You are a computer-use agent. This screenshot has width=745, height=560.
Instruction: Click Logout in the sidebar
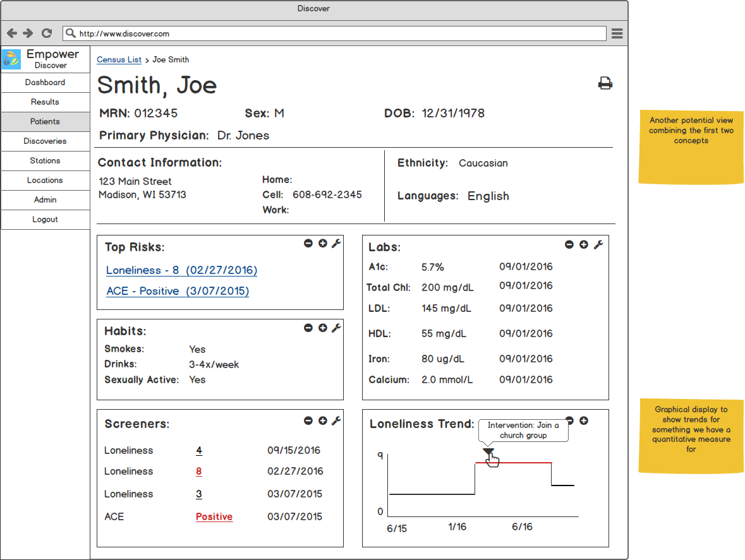coord(45,219)
